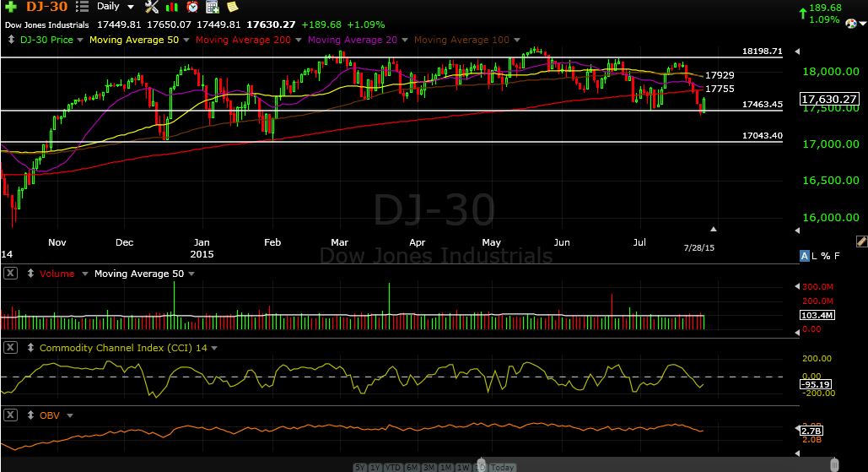
Task: Expand the Moving Average 20 dropdown
Action: [405, 40]
